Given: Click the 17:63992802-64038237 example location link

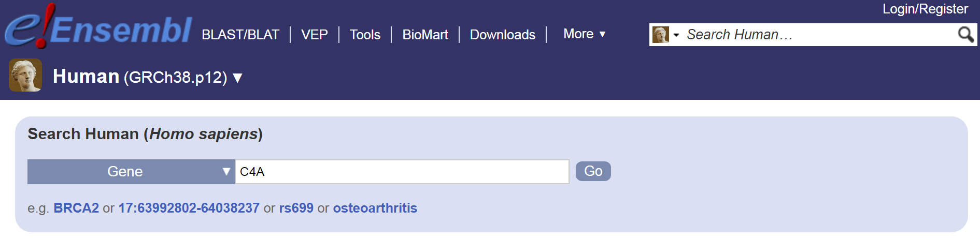Looking at the screenshot, I should [189, 208].
